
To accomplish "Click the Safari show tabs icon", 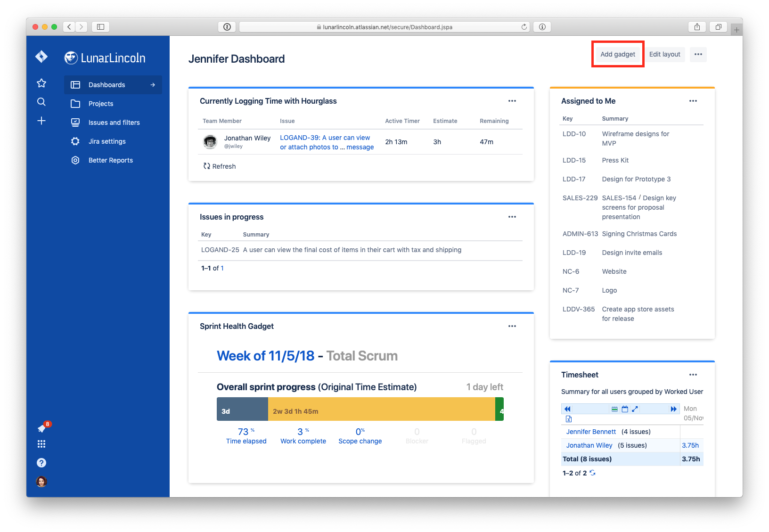I will 719,27.
